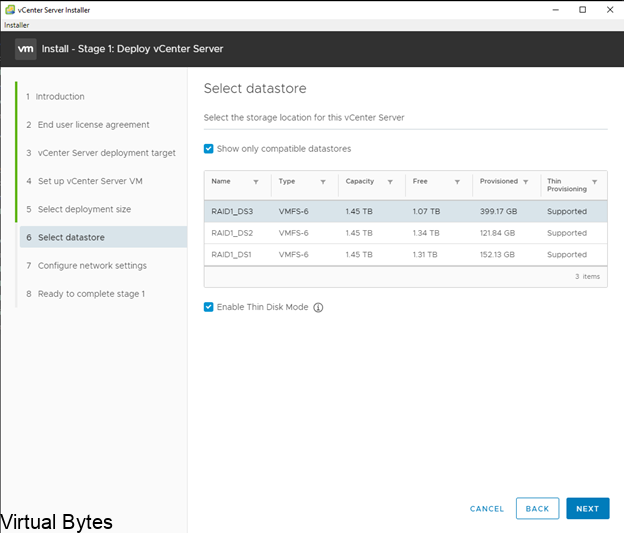Go to End user license agreement step

88,125
